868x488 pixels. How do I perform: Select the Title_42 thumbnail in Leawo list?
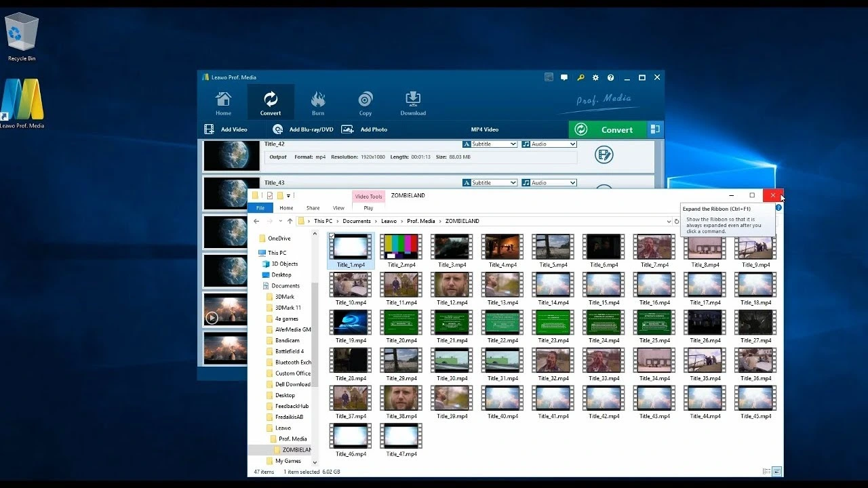click(231, 156)
